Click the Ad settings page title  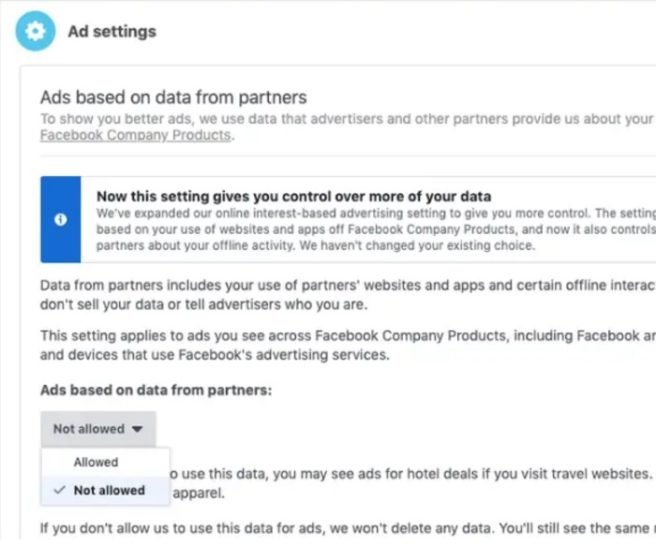[112, 32]
